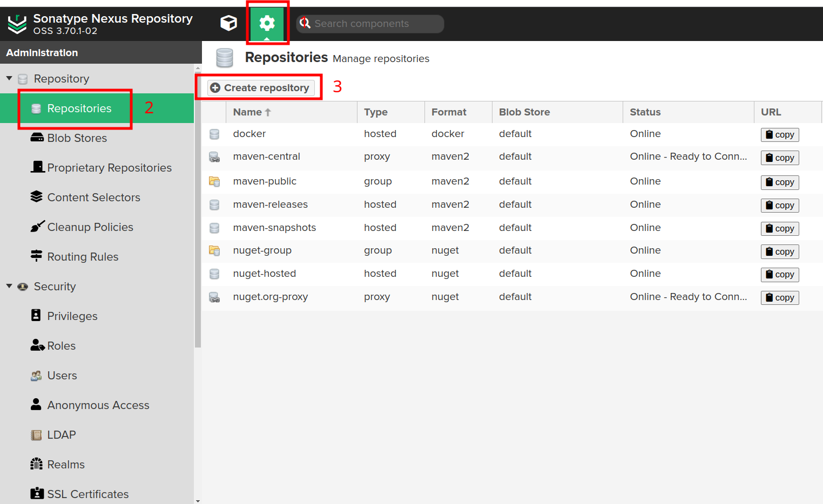Sort table by Type column header
The height and width of the screenshot is (504, 823).
[x=391, y=112]
